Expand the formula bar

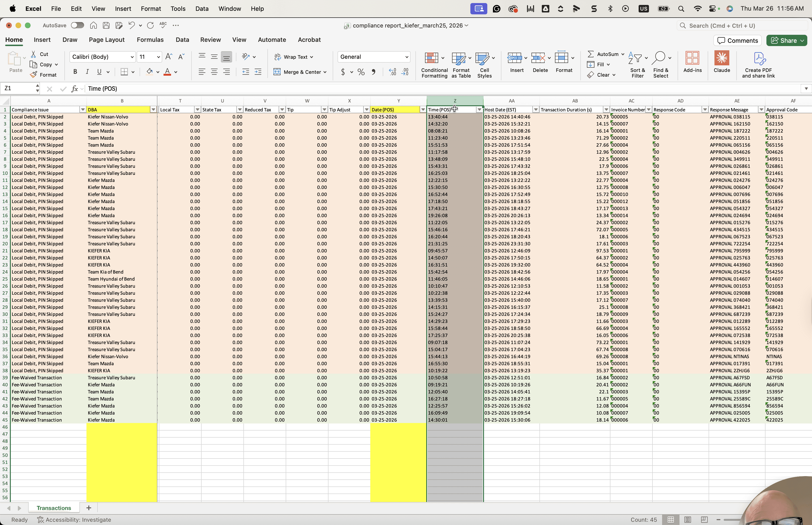point(806,89)
